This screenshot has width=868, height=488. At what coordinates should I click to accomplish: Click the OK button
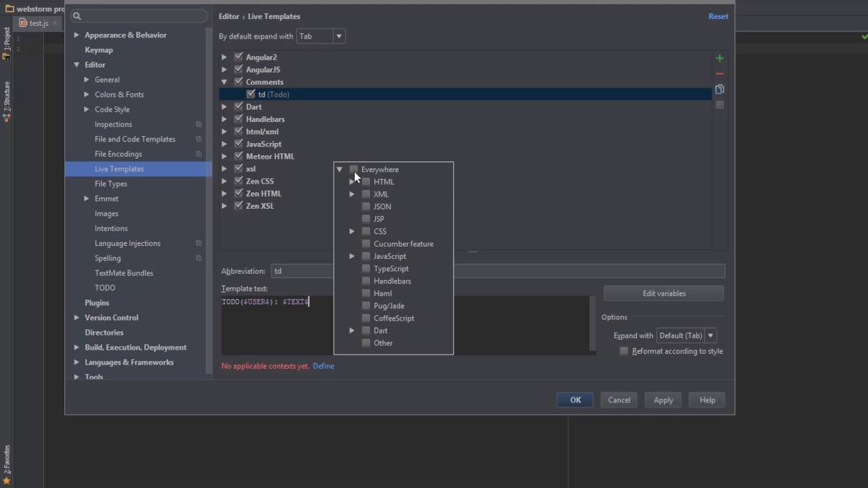click(576, 400)
